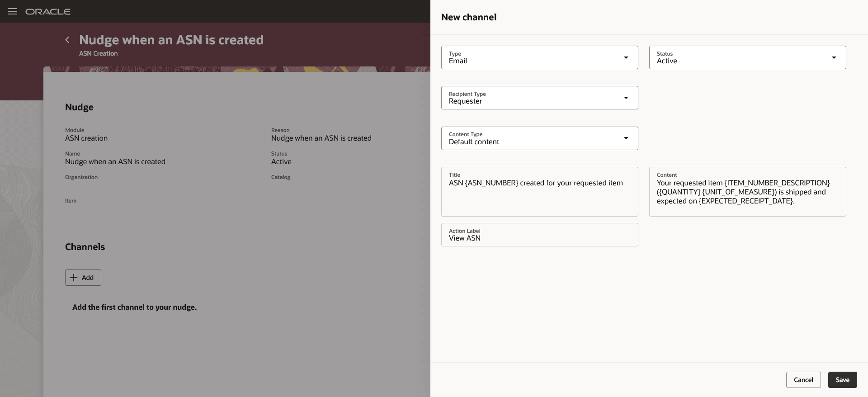868x397 pixels.
Task: Click the plus icon in Add button
Action: coord(74,278)
